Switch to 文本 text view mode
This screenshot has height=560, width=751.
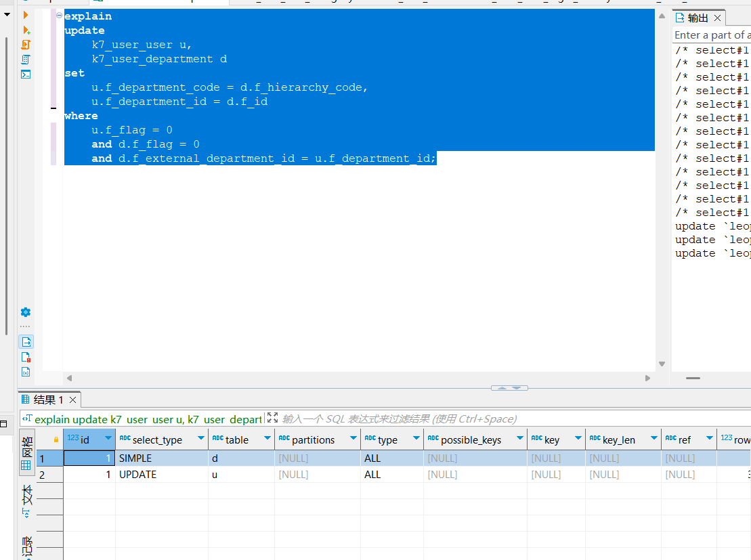point(27,500)
